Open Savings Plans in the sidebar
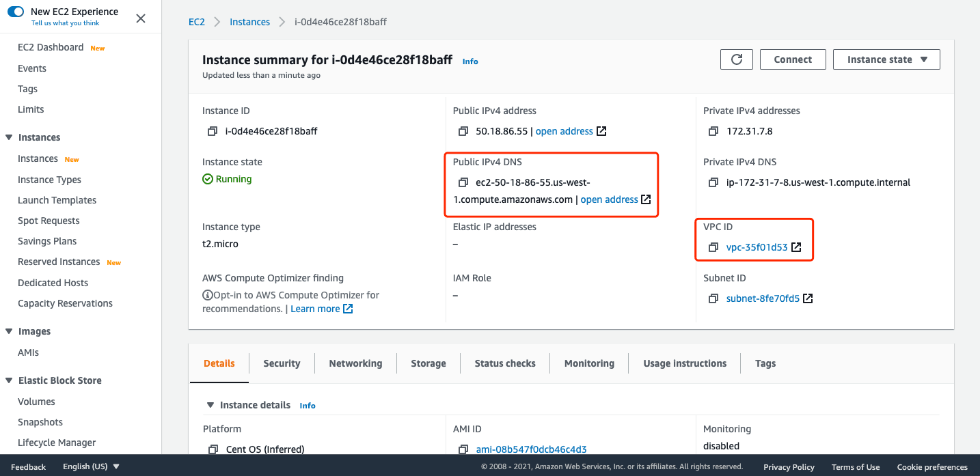This screenshot has height=476, width=980. point(47,241)
